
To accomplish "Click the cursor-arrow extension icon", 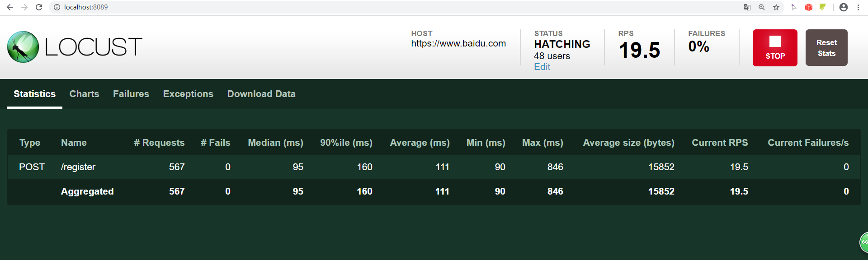I will coord(794,7).
